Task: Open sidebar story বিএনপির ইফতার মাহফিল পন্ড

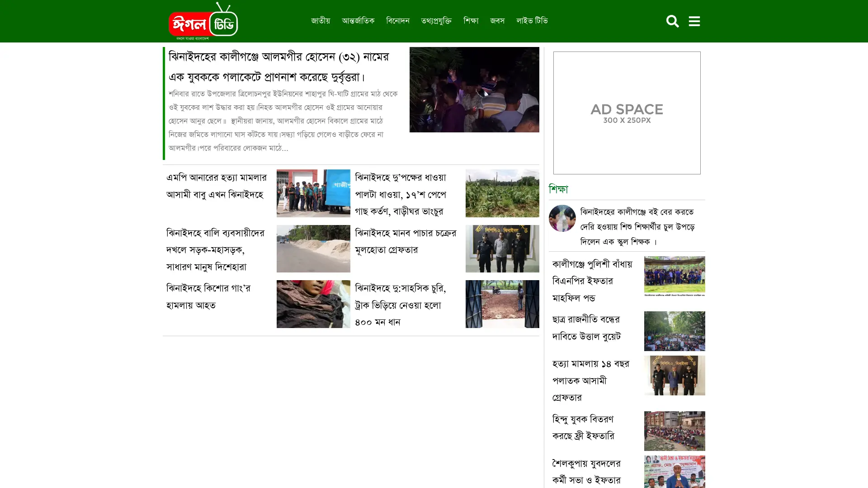Action: (x=592, y=281)
